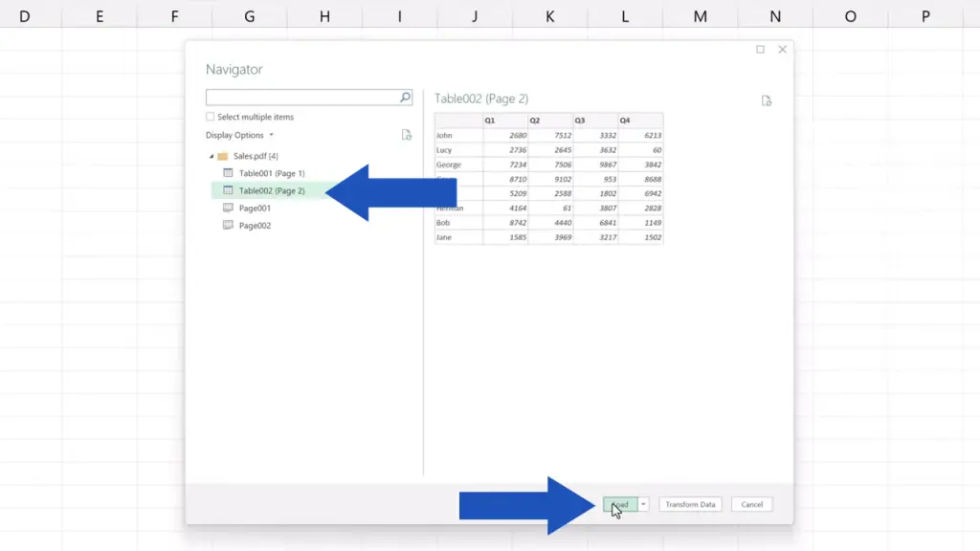Screen dimensions: 980x551
Task: Cancel the Navigator dialog
Action: [x=751, y=504]
